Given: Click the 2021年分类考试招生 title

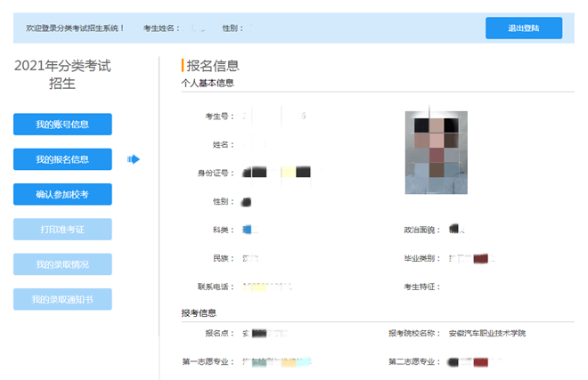Looking at the screenshot, I should 62,74.
